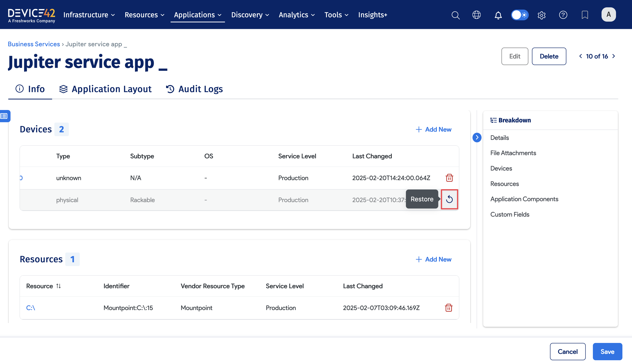The image size is (632, 364).
Task: Collapse the Breakdown side panel
Action: (477, 137)
